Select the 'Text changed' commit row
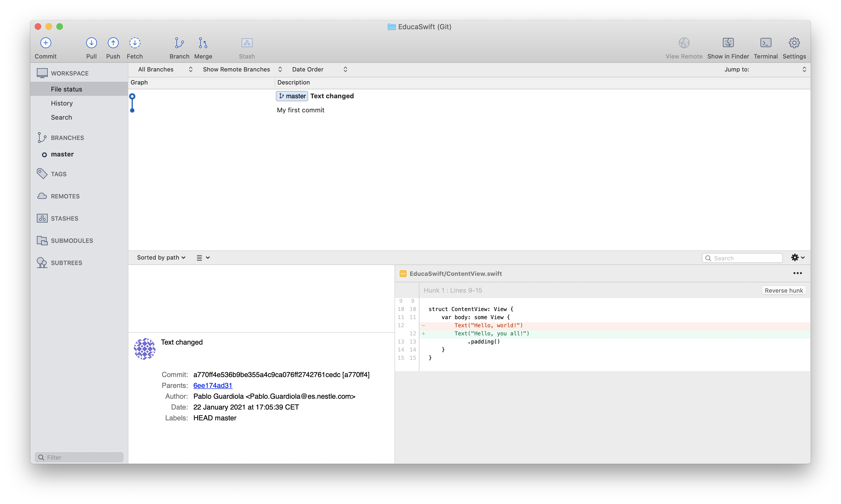The height and width of the screenshot is (504, 841). pyautogui.click(x=469, y=96)
